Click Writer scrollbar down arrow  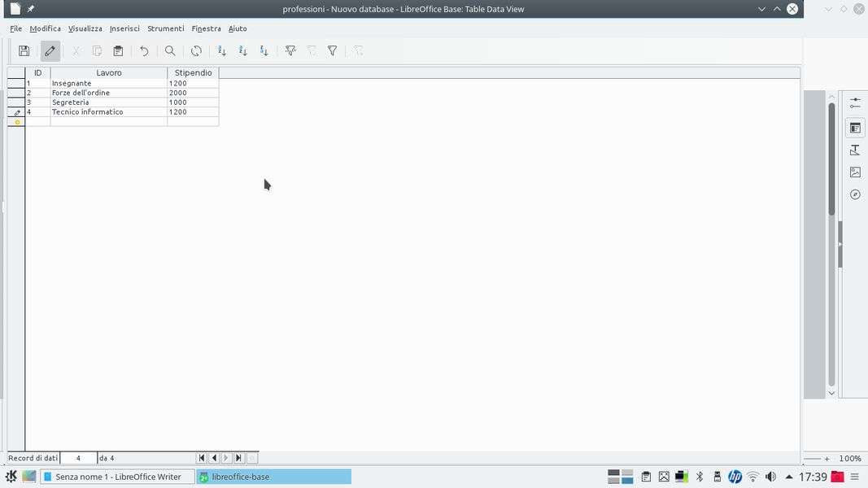(x=831, y=394)
